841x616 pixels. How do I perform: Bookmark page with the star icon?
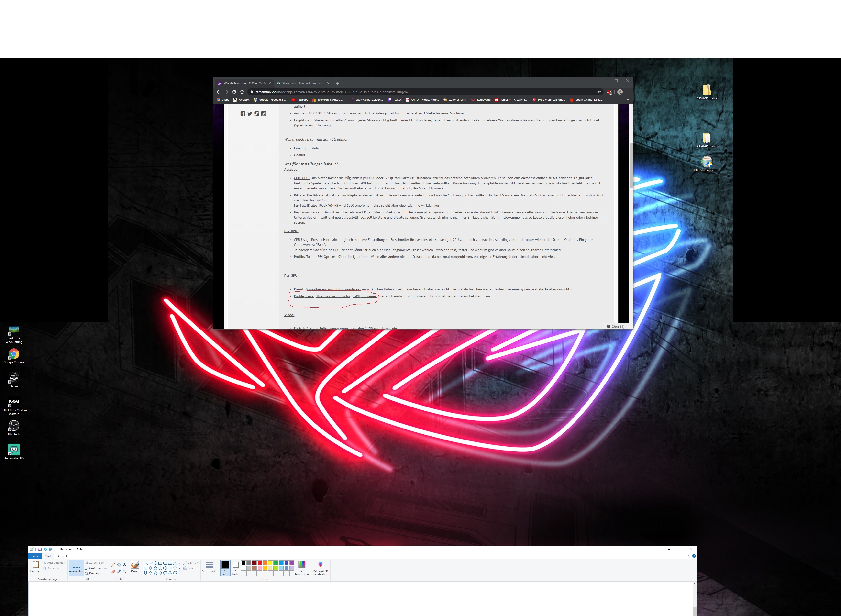pos(599,92)
